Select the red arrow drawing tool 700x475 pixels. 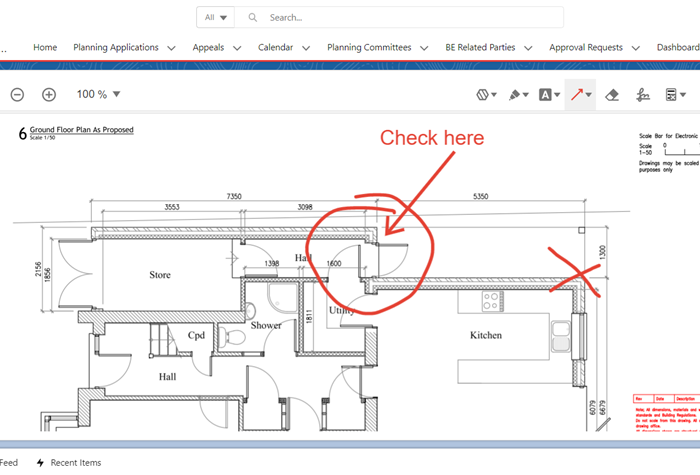coord(576,95)
